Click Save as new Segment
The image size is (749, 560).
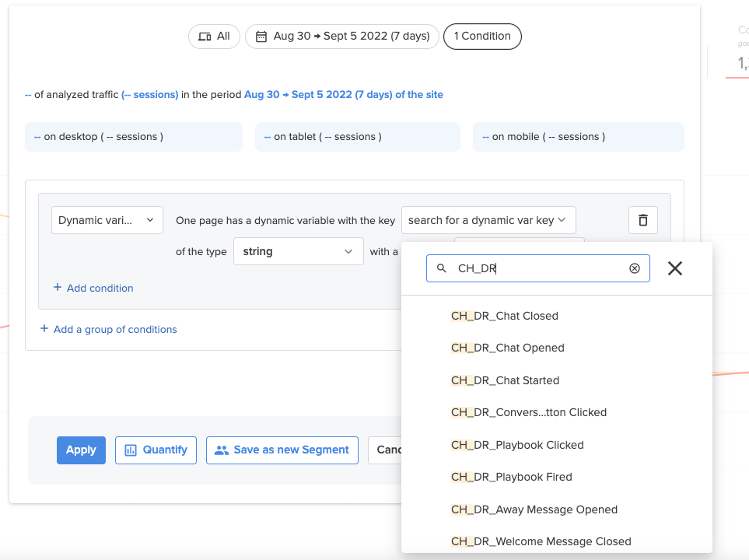click(282, 450)
